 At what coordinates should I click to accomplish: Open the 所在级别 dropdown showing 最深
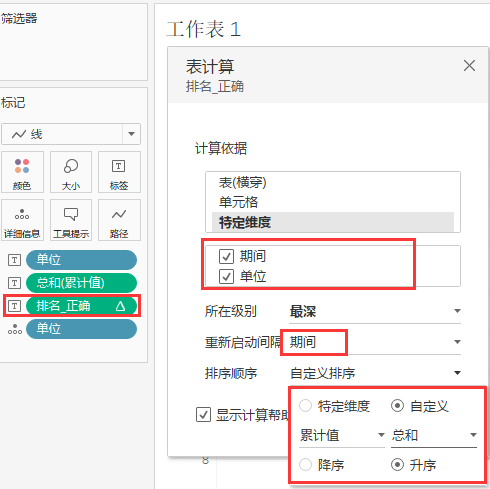pyautogui.click(x=375, y=311)
